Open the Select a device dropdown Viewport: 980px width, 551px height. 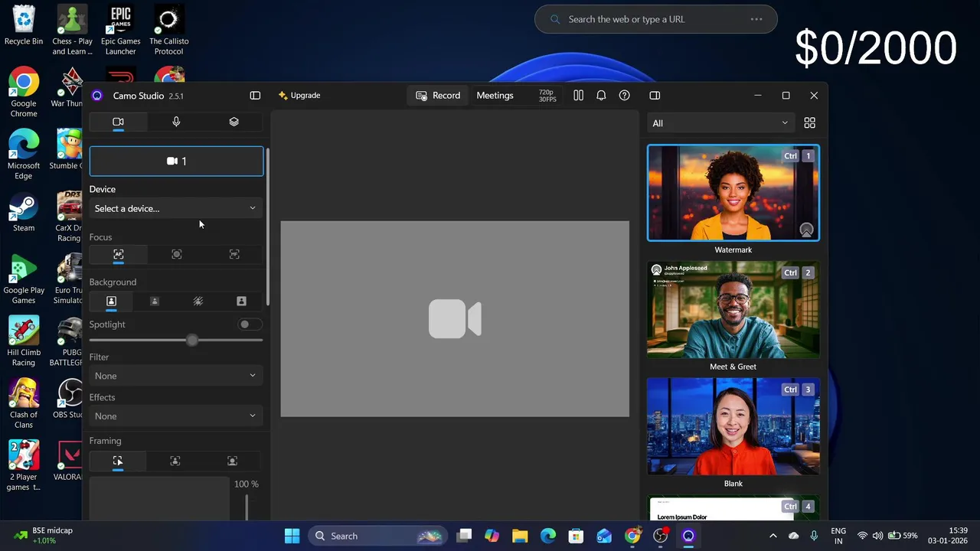[176, 208]
